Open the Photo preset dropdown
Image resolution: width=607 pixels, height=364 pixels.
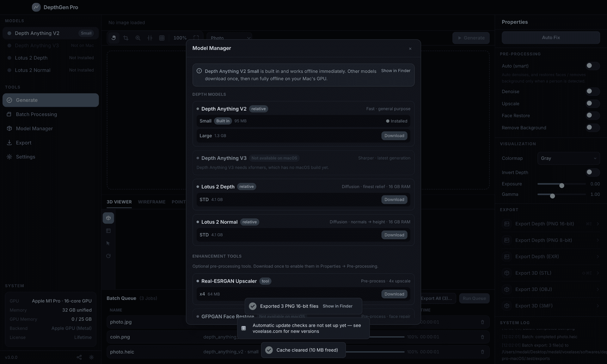(x=229, y=38)
